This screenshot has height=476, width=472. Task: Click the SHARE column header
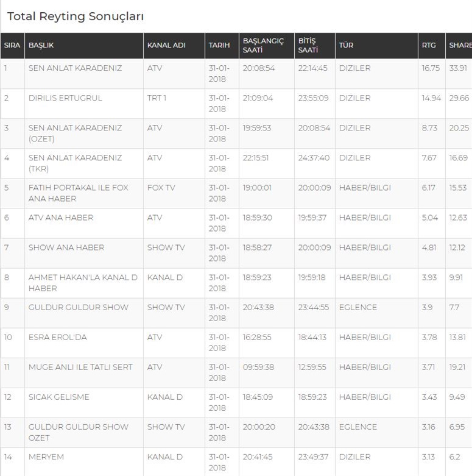click(460, 46)
